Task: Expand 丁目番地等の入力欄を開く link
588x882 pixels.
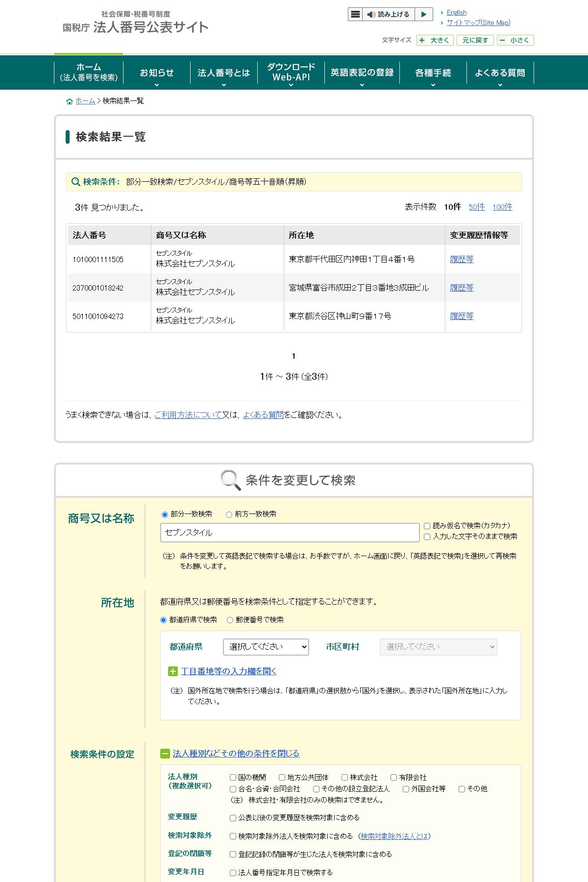Action: [x=228, y=671]
